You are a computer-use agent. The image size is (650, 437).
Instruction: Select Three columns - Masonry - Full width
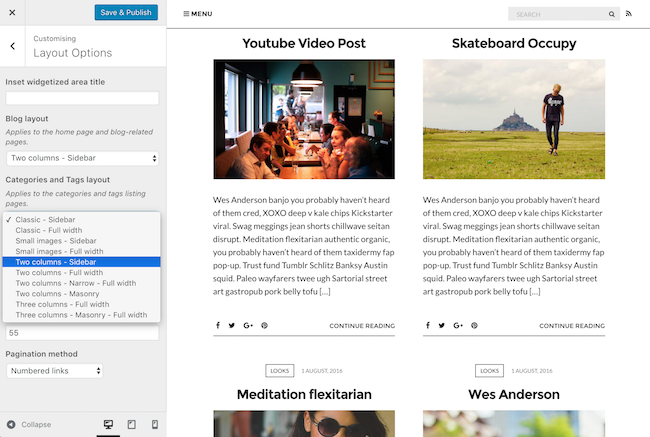coord(81,315)
